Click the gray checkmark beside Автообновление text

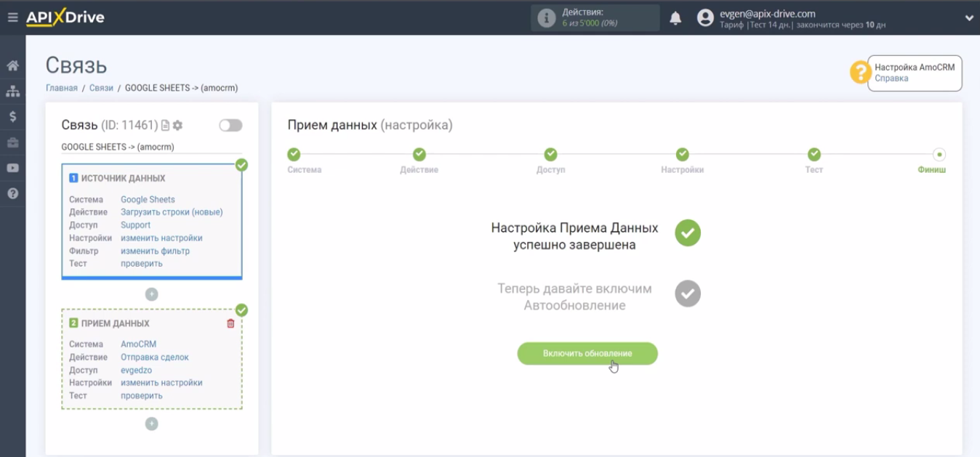[x=688, y=294]
